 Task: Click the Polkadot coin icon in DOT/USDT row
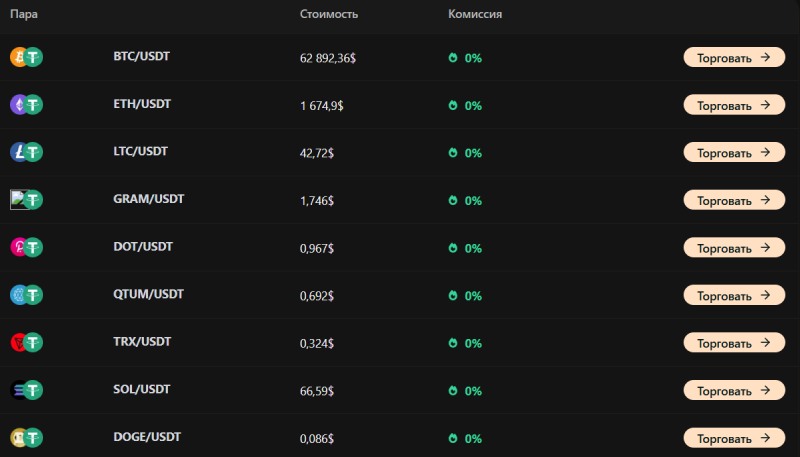17,247
